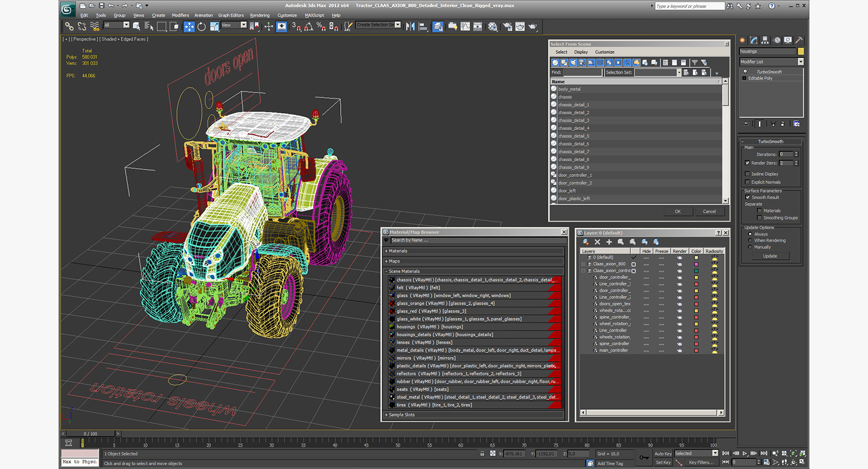Toggle Isoline Display checkbox
Image resolution: width=868 pixels, height=469 pixels.
747,174
